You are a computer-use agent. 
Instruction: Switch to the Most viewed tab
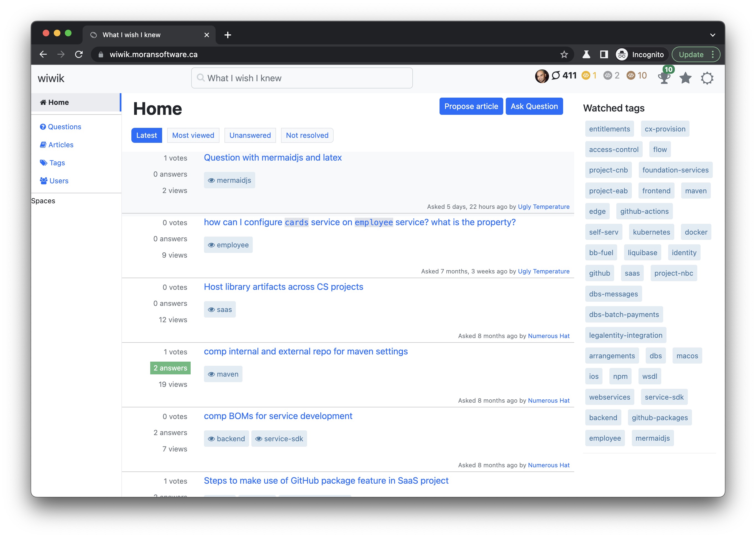(x=193, y=135)
